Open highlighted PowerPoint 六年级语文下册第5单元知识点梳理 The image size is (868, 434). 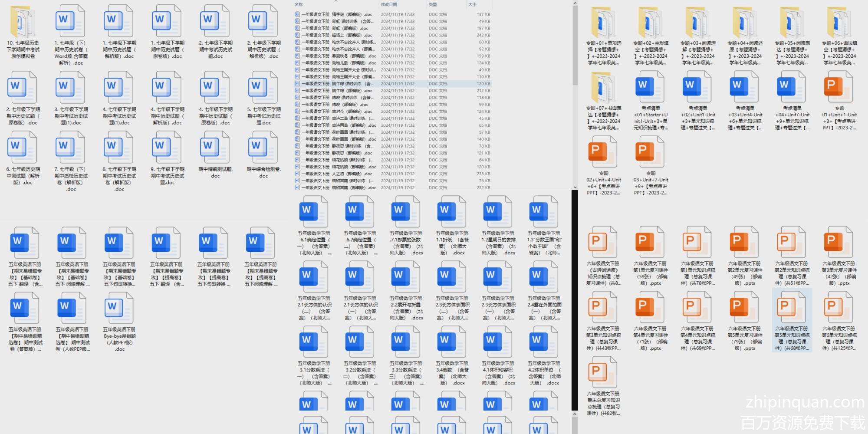pos(792,307)
